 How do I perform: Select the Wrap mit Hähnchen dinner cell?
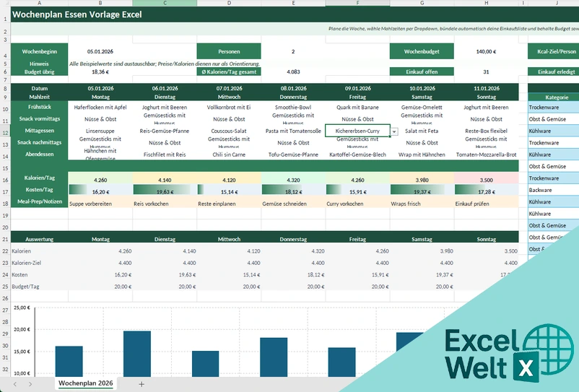pyautogui.click(x=422, y=154)
